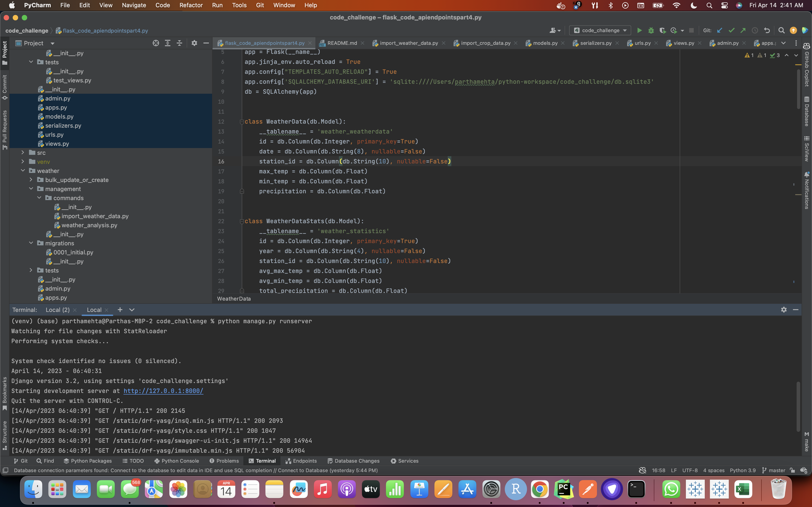Click the green Run button in toolbar
Viewport: 812px width, 507px height.
pyautogui.click(x=639, y=31)
